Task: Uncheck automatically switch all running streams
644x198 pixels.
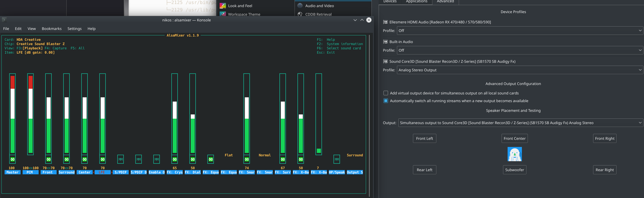Action: coord(385,101)
